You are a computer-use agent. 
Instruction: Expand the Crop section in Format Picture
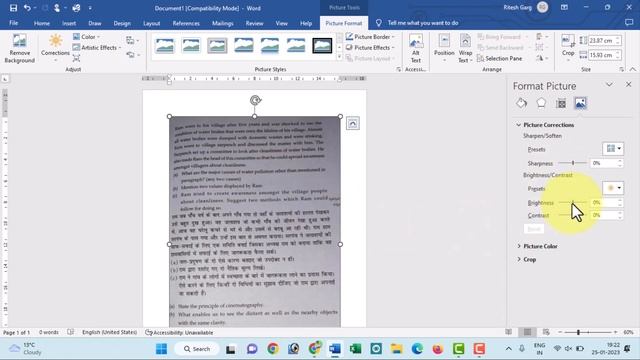point(519,259)
